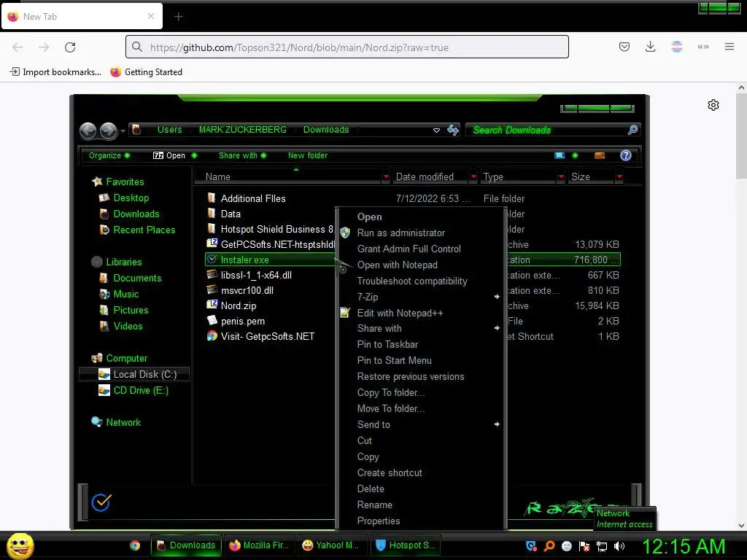Screen dimensions: 747x560
Task: Open Explorer help question mark icon
Action: [625, 155]
